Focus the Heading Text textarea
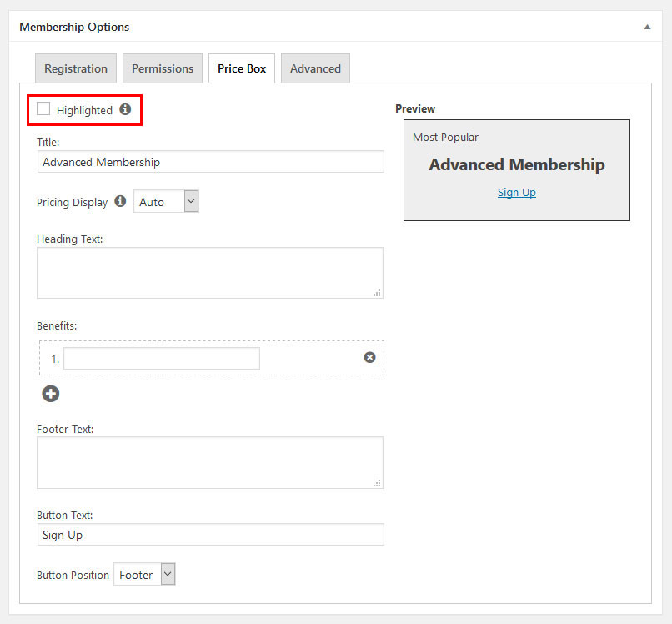The width and height of the screenshot is (672, 624). point(208,272)
